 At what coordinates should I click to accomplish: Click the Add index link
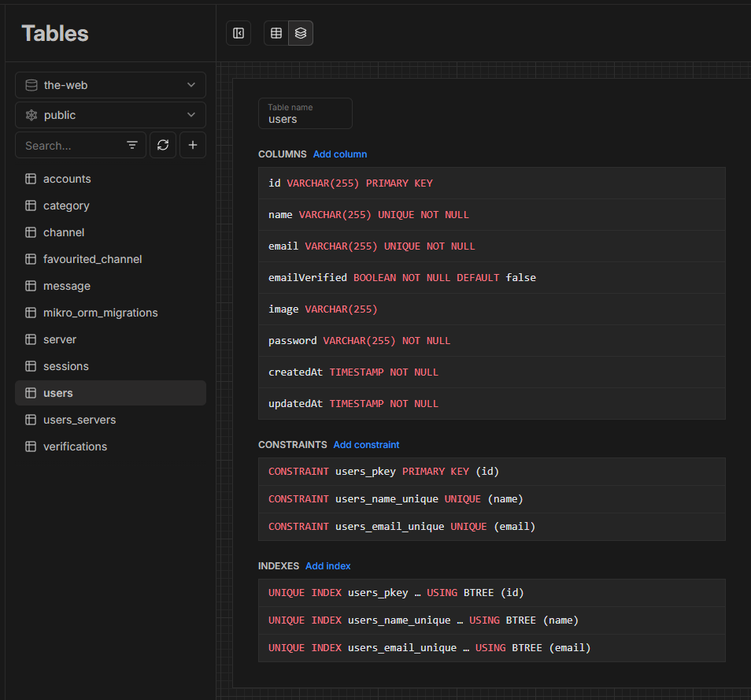(x=328, y=566)
